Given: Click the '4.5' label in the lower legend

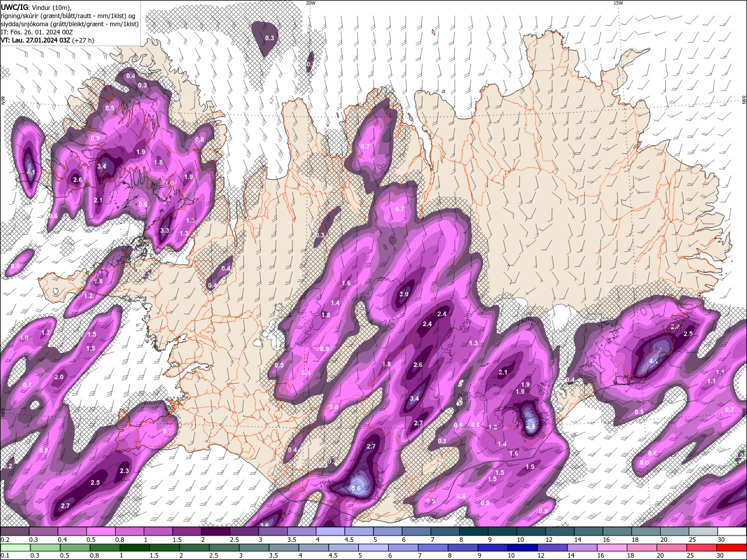Looking at the screenshot, I should pos(333,555).
